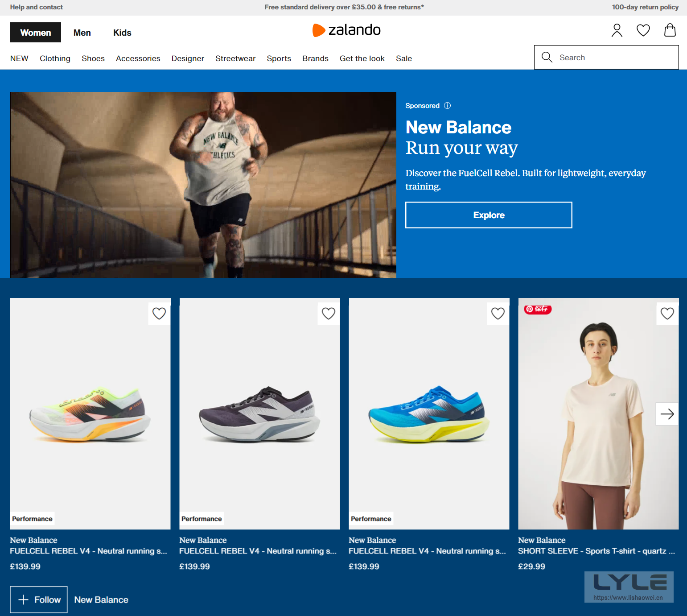This screenshot has width=687, height=616.
Task: Open the multicolor FuelCell Rebel shoe image
Action: [90, 413]
